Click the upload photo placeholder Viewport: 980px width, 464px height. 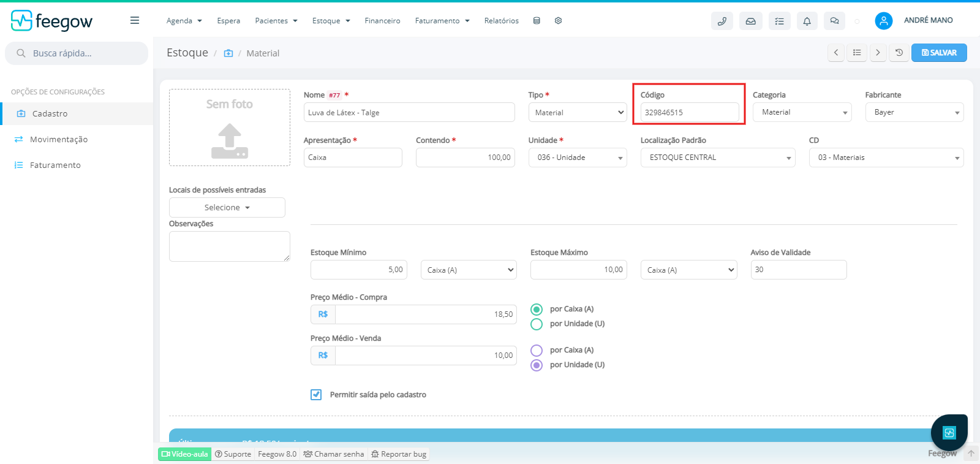[x=230, y=127]
